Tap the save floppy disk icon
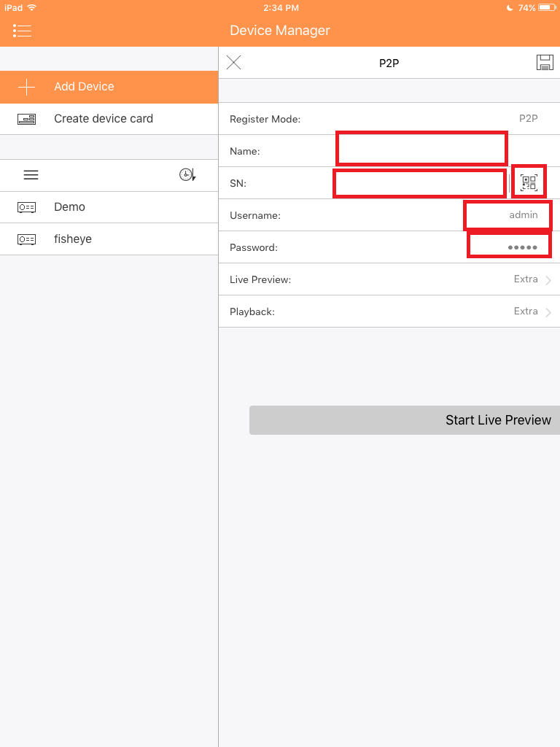The width and height of the screenshot is (560, 747). [x=545, y=63]
